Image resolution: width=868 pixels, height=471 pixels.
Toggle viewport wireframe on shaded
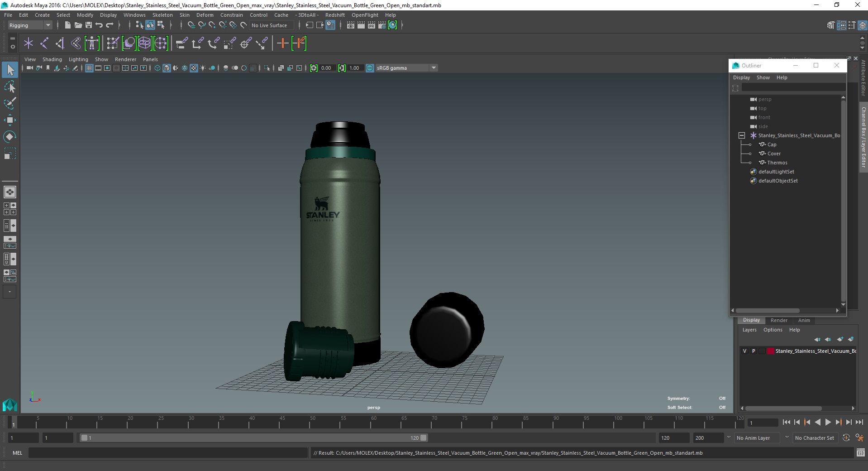pyautogui.click(x=185, y=68)
